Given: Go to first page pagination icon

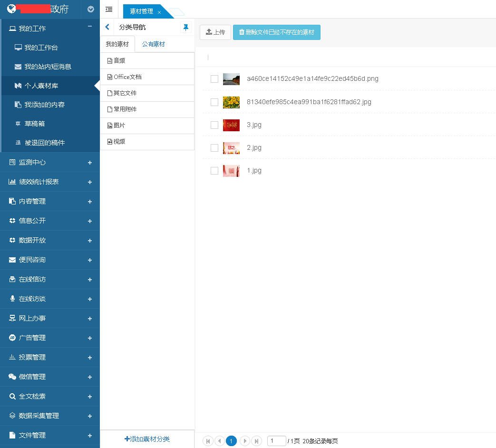Looking at the screenshot, I should click(x=208, y=441).
